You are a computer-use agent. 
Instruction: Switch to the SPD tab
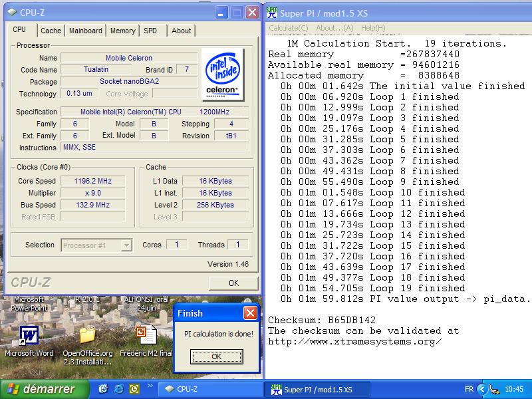[x=150, y=31]
